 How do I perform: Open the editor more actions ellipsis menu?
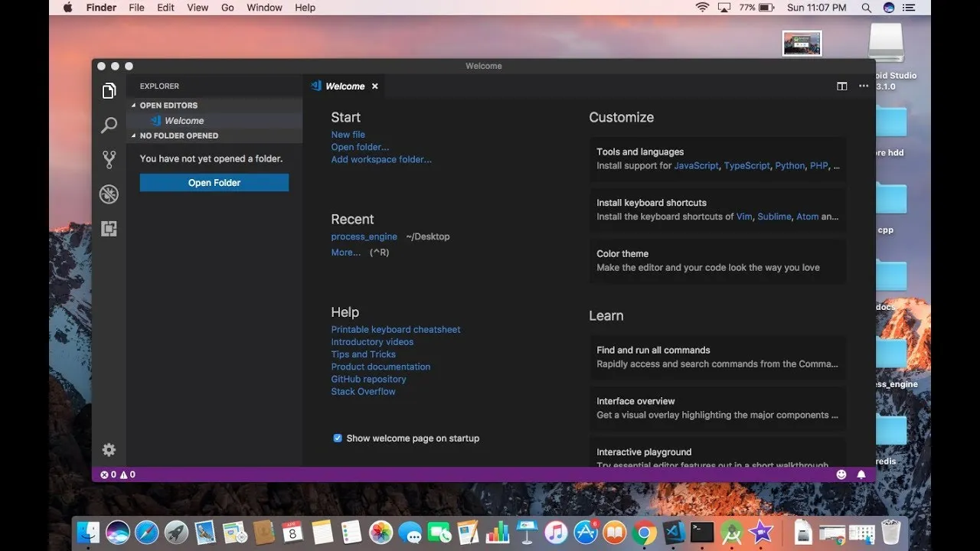coord(864,86)
